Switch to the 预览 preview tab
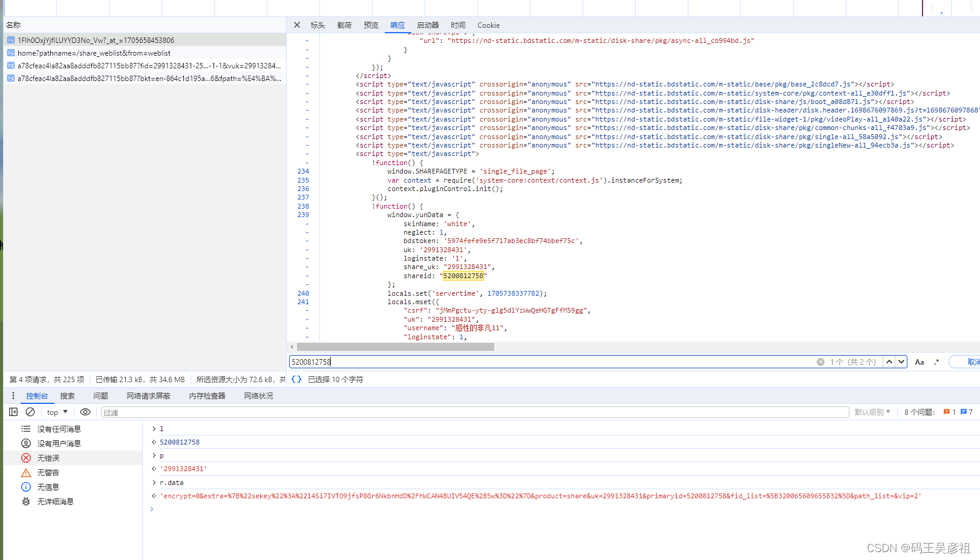 point(371,25)
